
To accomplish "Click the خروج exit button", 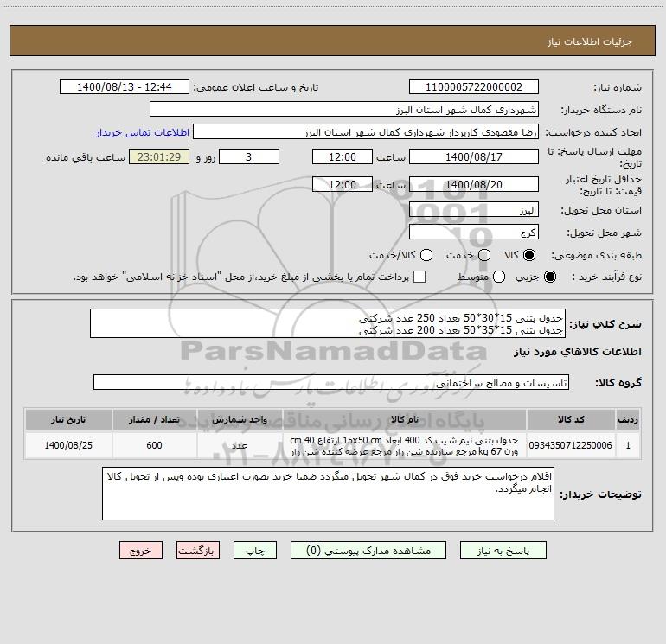I will pyautogui.click(x=141, y=551).
